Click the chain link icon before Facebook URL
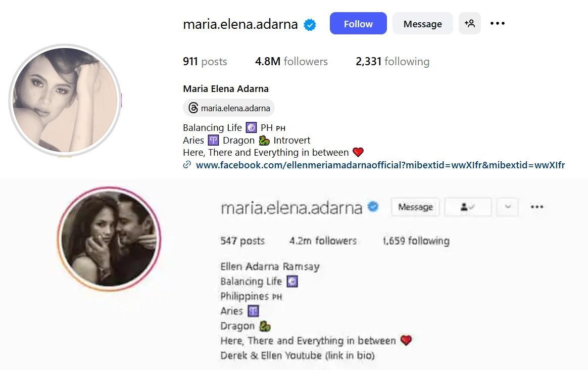Screen dimensions: 588x370 [187, 165]
